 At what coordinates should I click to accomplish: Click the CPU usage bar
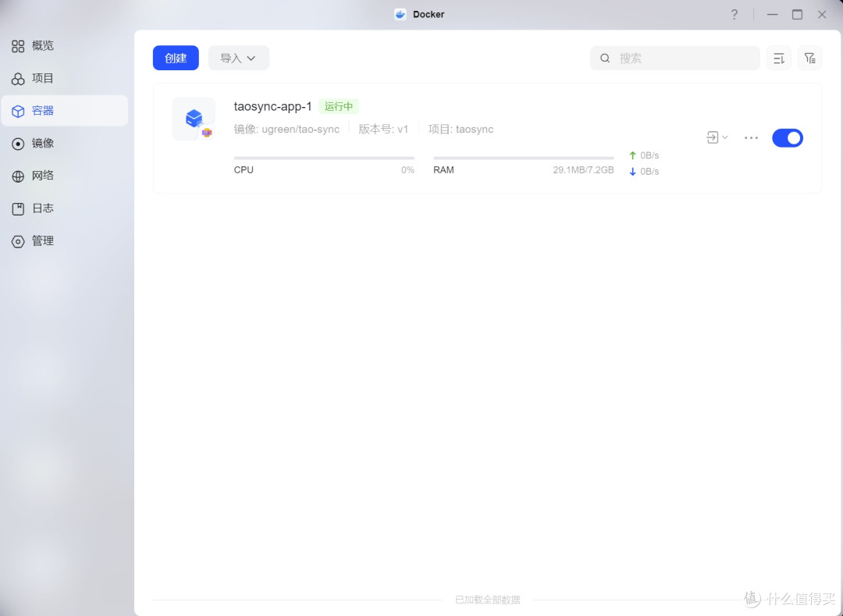pyautogui.click(x=324, y=158)
